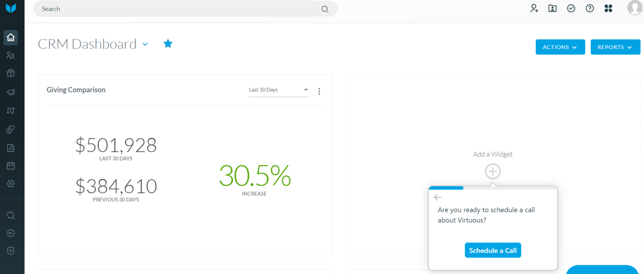Click the Home icon in the sidebar
Viewport: 644px width, 274px height.
pyautogui.click(x=10, y=37)
